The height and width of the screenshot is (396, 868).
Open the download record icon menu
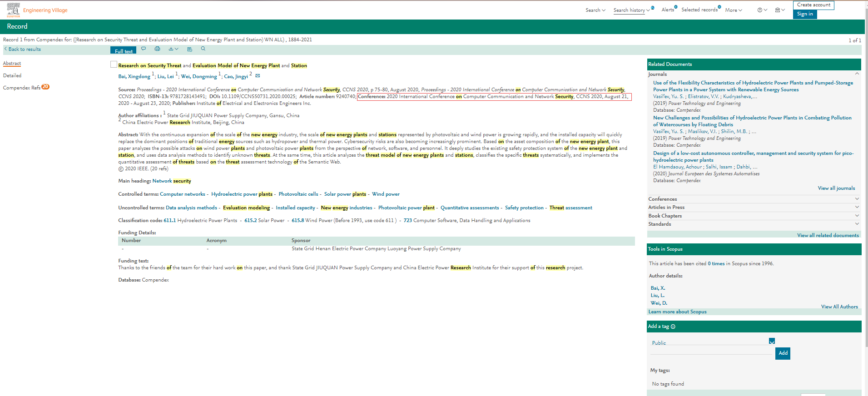173,49
